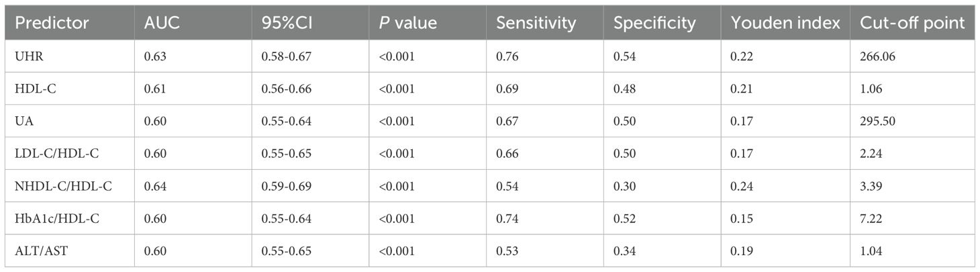Viewport: 980px width, 272px height.
Task: Click the cut-off value 7.22
Action: coord(872,219)
